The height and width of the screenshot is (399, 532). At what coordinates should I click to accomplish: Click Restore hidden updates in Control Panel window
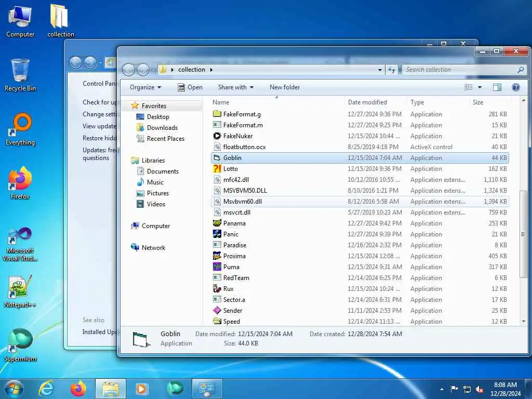(x=99, y=138)
